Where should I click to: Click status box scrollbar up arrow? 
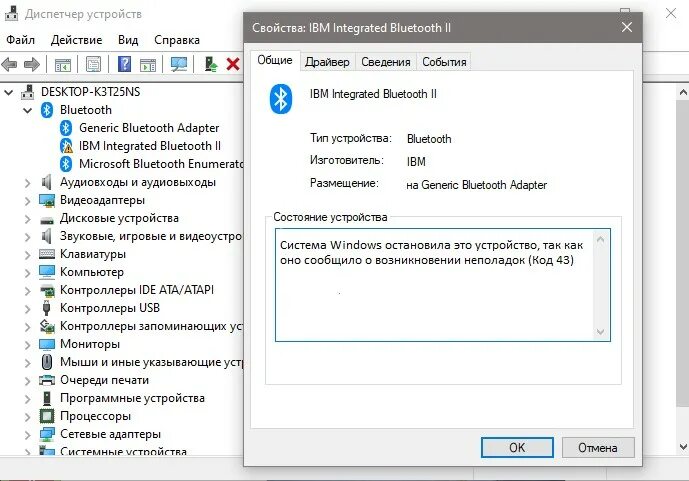pos(601,239)
